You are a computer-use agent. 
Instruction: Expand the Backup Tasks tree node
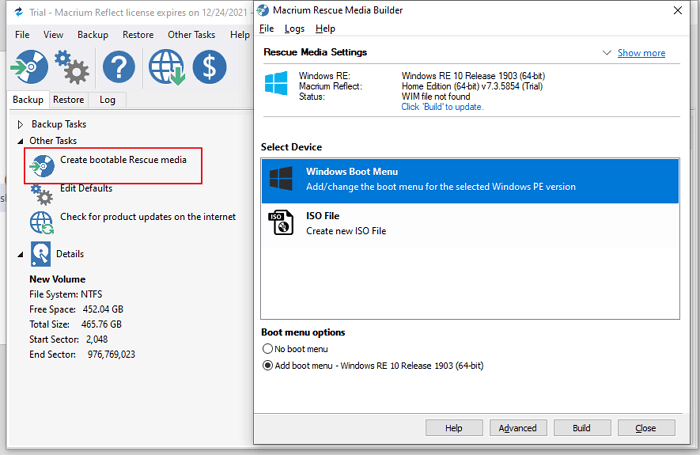pos(20,124)
